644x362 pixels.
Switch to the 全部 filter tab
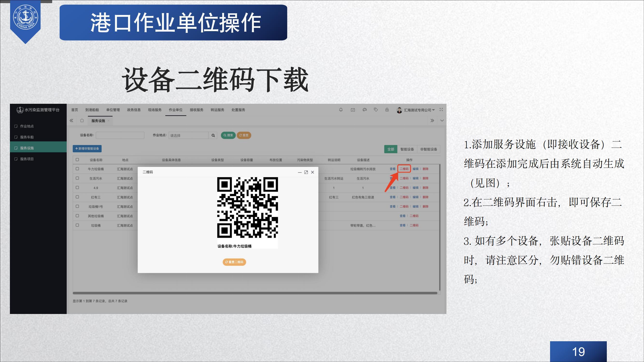point(390,149)
